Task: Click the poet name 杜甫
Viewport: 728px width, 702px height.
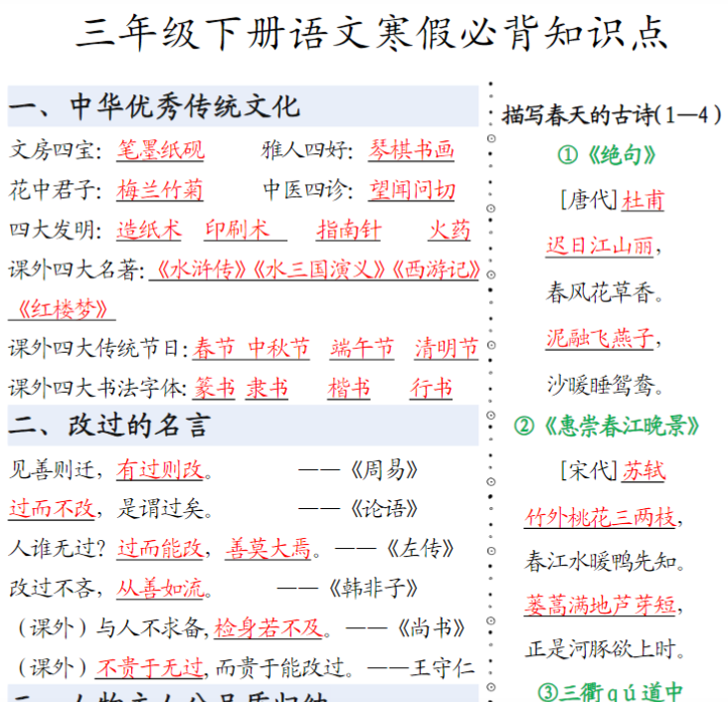Action: (643, 201)
